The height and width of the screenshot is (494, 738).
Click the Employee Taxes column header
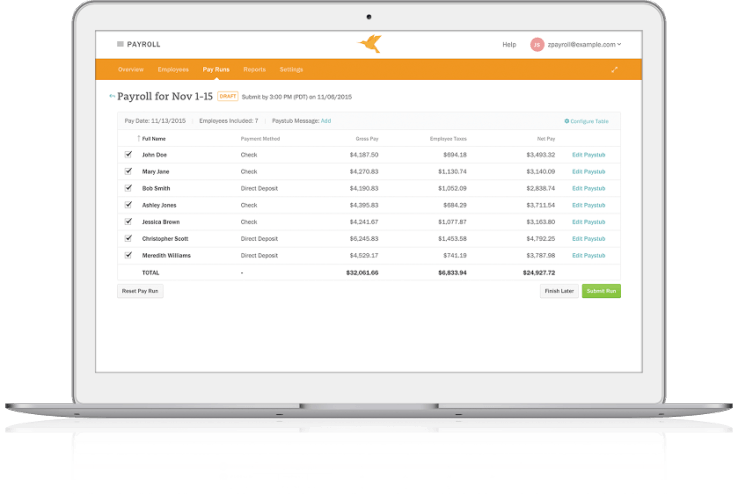coord(448,139)
